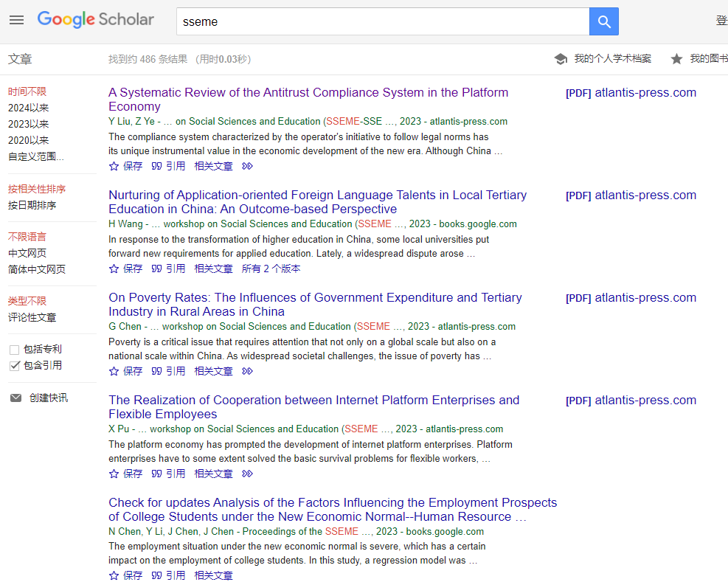Image resolution: width=728 pixels, height=582 pixels.
Task: Open the 自定义范围 custom date range
Action: coord(35,156)
